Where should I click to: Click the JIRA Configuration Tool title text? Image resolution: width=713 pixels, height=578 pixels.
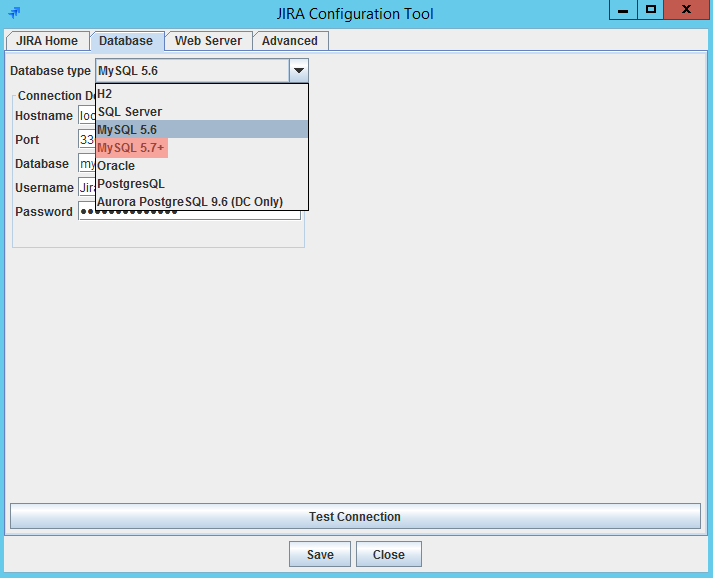tap(355, 14)
